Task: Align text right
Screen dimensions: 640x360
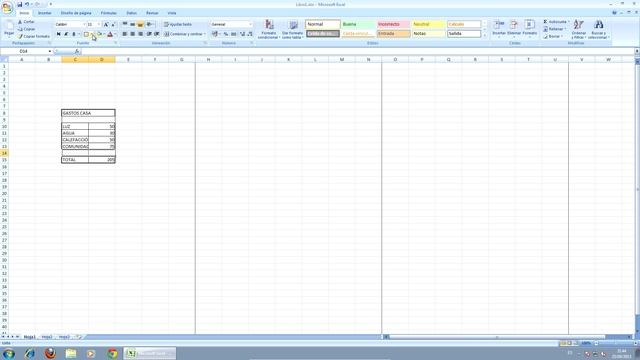Action: coord(140,34)
